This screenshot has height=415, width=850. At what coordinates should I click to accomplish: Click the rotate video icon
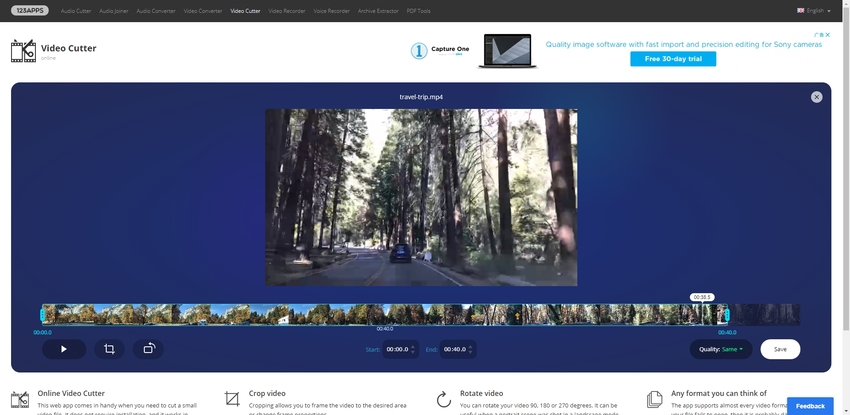[148, 349]
